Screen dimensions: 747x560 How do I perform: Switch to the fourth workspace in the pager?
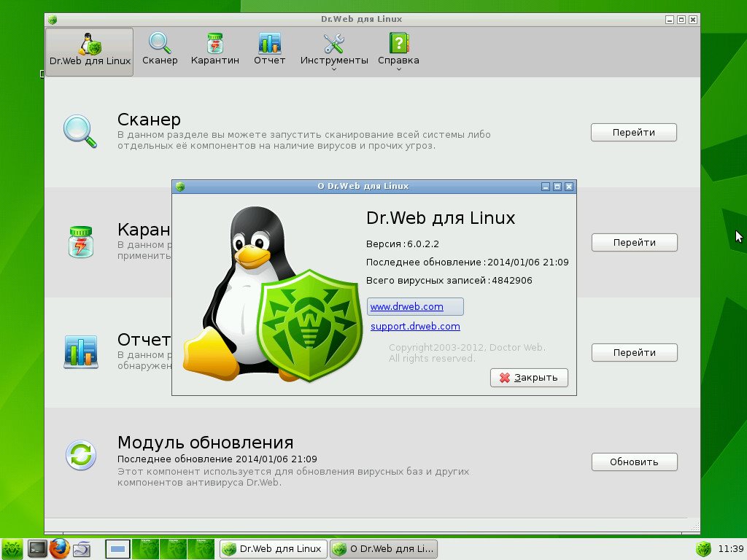tap(201, 549)
